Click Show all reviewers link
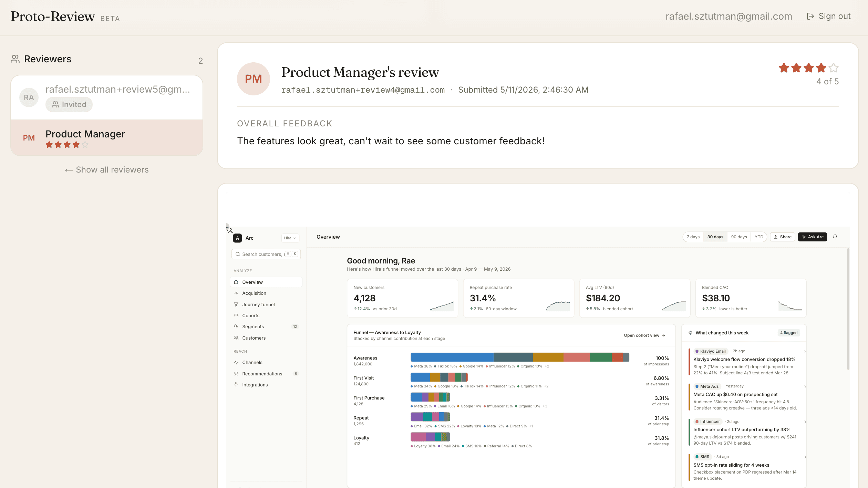This screenshot has height=488, width=868. 107,170
